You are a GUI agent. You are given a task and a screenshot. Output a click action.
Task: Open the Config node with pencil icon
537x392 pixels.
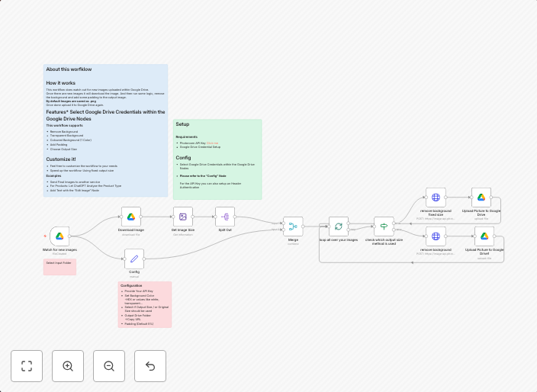[x=134, y=259]
